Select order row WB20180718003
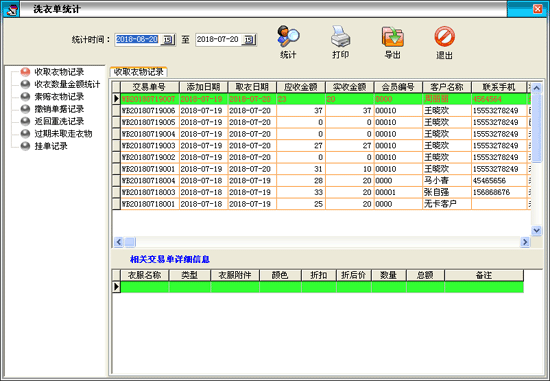Image resolution: width=550 pixels, height=381 pixels. click(321, 192)
